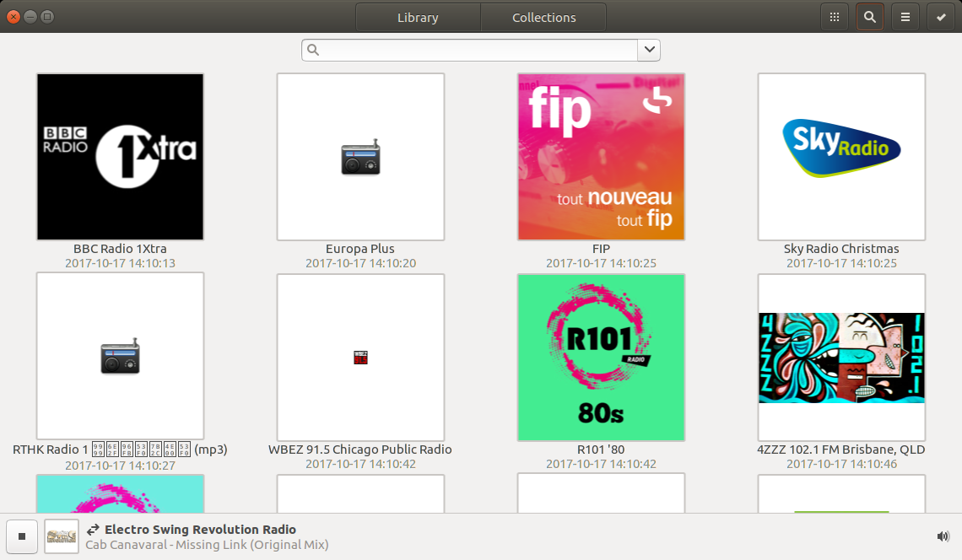
Task: Click the grid view icon in header
Action: [834, 17]
